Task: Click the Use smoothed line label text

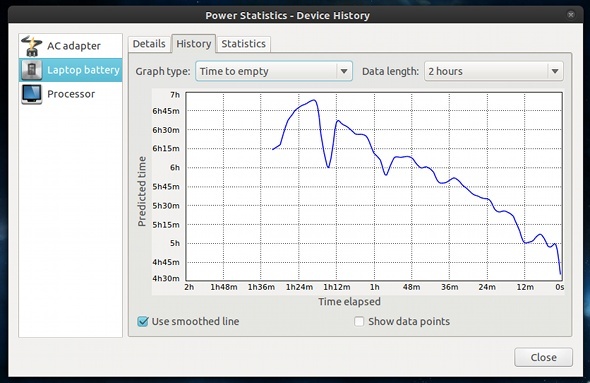Action: coord(195,321)
